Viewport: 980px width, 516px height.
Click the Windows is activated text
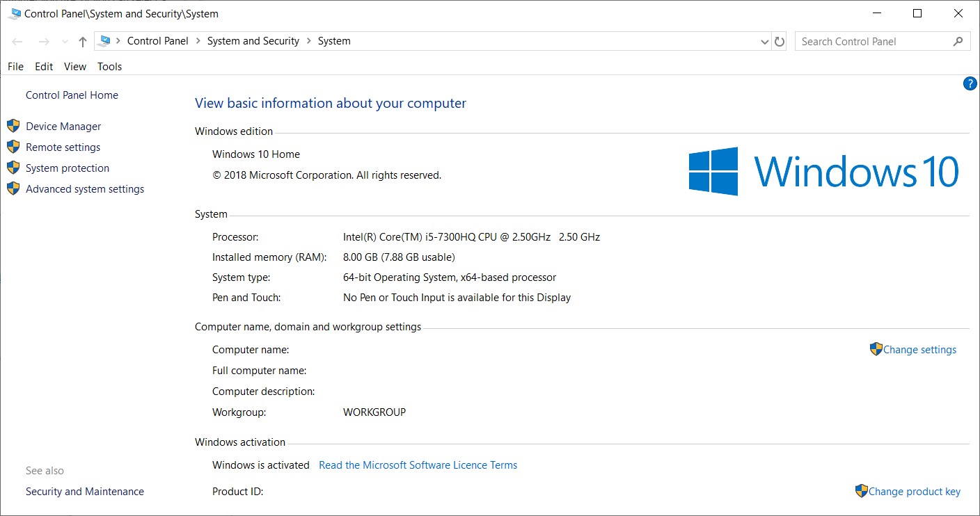click(261, 465)
